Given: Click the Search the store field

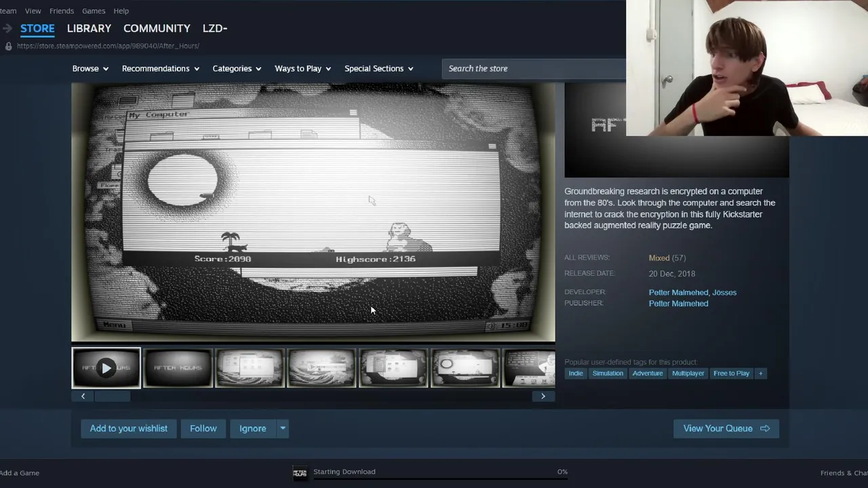Looking at the screenshot, I should [534, 68].
